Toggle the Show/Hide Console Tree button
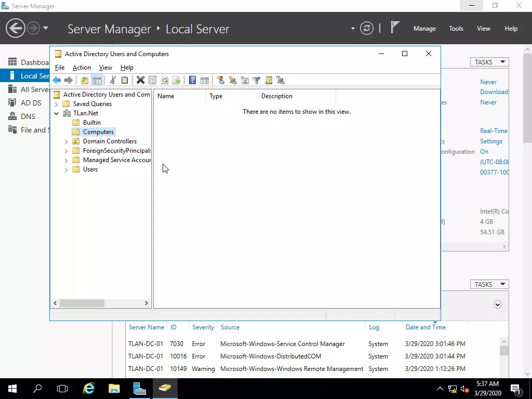 pos(97,80)
